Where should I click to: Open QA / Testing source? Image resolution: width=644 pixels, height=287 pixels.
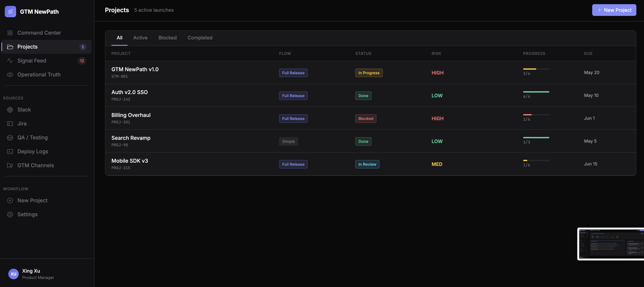click(x=47, y=137)
